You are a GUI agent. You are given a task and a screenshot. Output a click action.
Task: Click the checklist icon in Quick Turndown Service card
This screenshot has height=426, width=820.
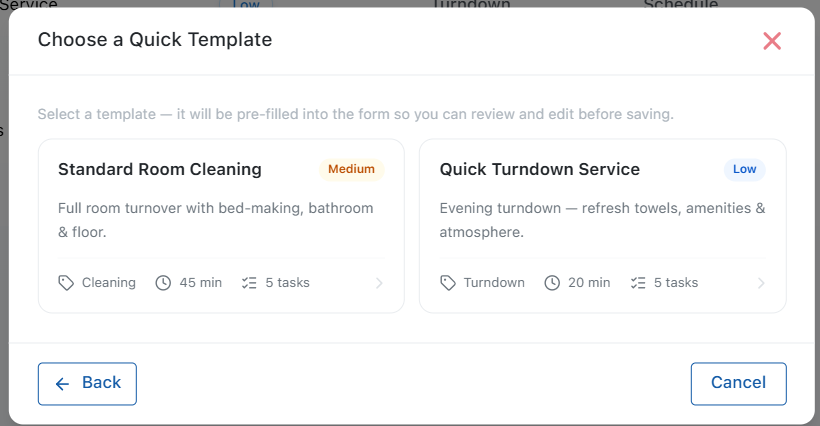(638, 283)
